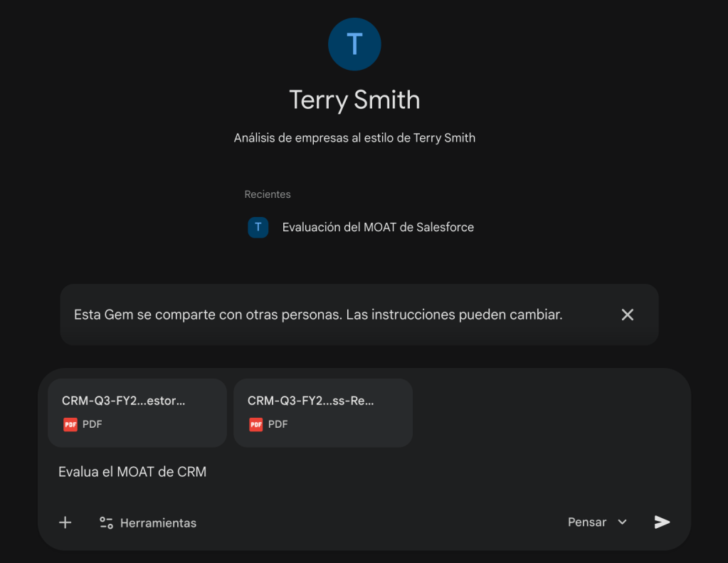Dismiss the shared Gem notice with the X
The width and height of the screenshot is (728, 563).
coord(627,314)
